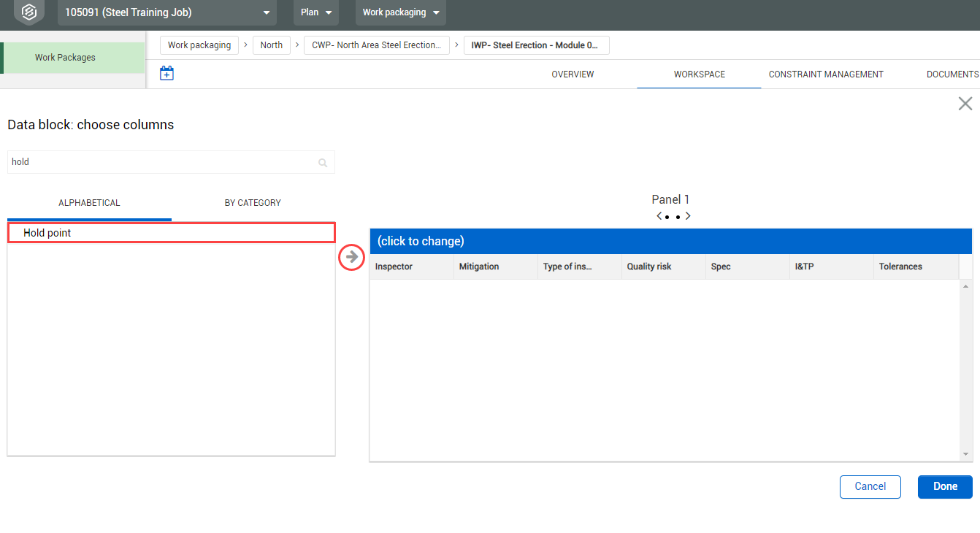Click the arrow to add selected column
Screen dimensions: 980x533
coord(352,257)
